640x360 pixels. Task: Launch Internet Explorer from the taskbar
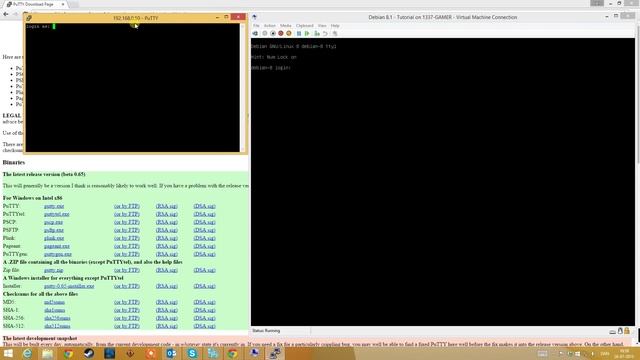pos(27,353)
